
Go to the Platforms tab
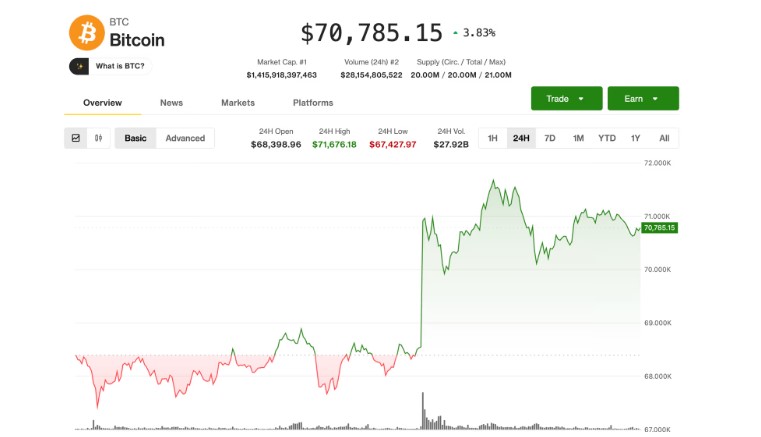[313, 103]
